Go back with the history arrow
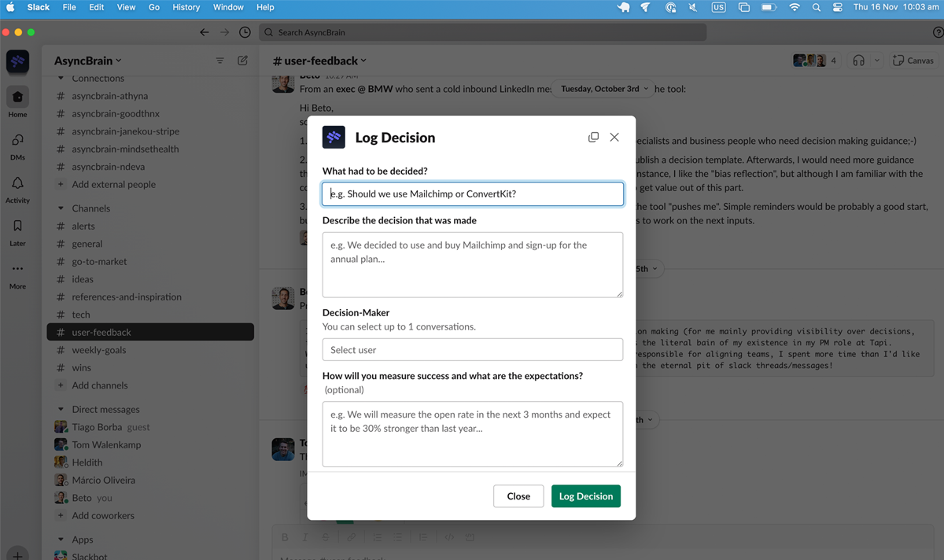This screenshot has height=560, width=944. point(205,32)
